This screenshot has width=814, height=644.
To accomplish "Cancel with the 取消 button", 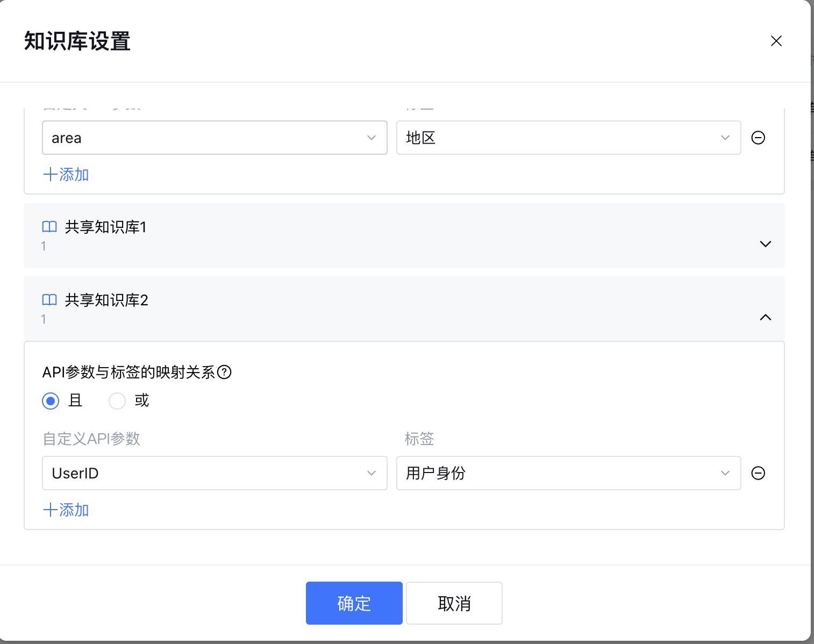I will (x=454, y=603).
